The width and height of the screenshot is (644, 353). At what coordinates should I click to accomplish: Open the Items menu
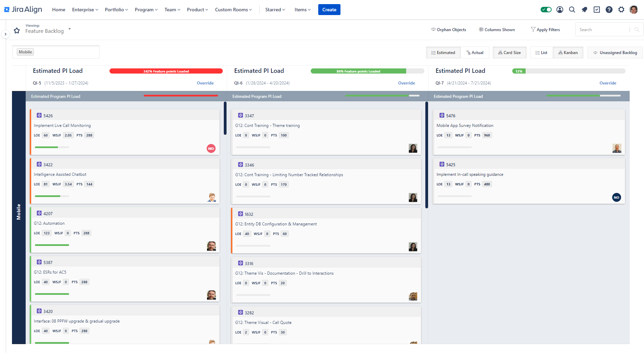(302, 10)
